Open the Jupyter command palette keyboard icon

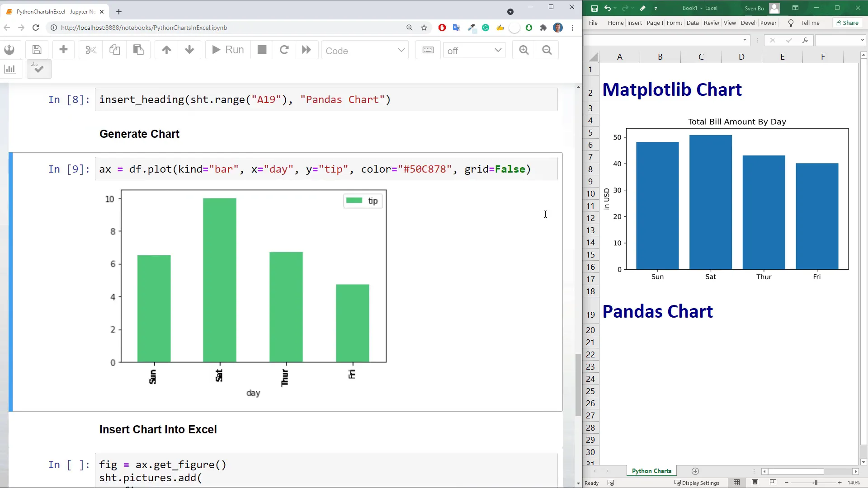click(x=428, y=50)
